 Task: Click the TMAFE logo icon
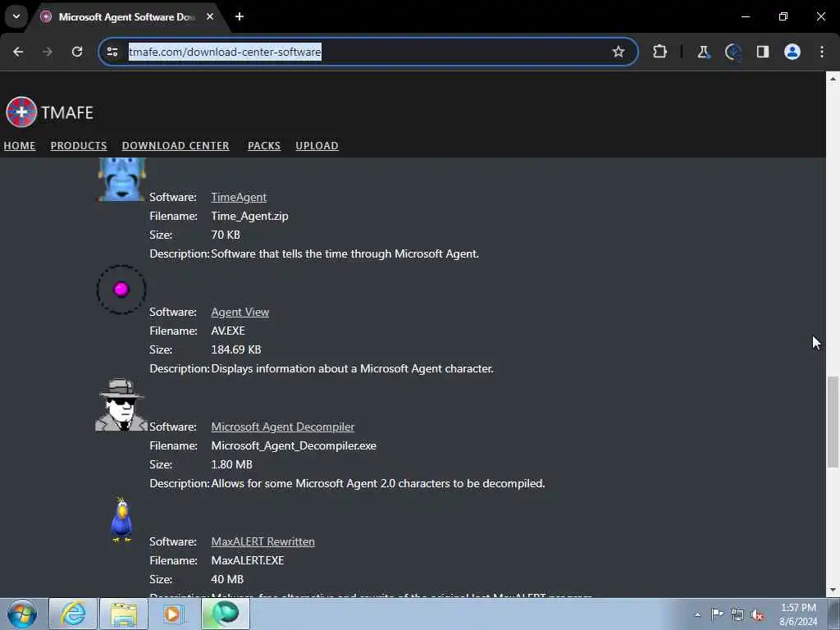pyautogui.click(x=21, y=112)
